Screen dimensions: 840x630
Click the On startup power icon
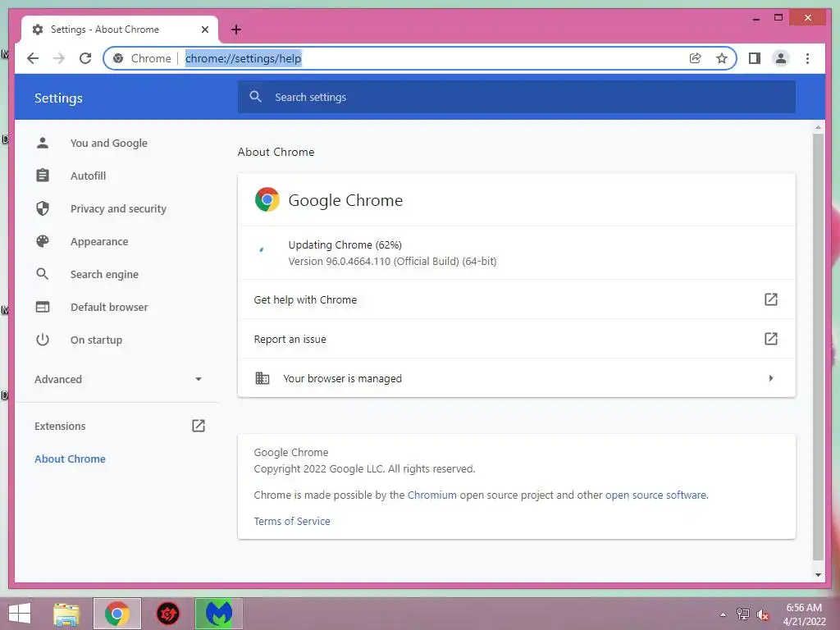(43, 340)
